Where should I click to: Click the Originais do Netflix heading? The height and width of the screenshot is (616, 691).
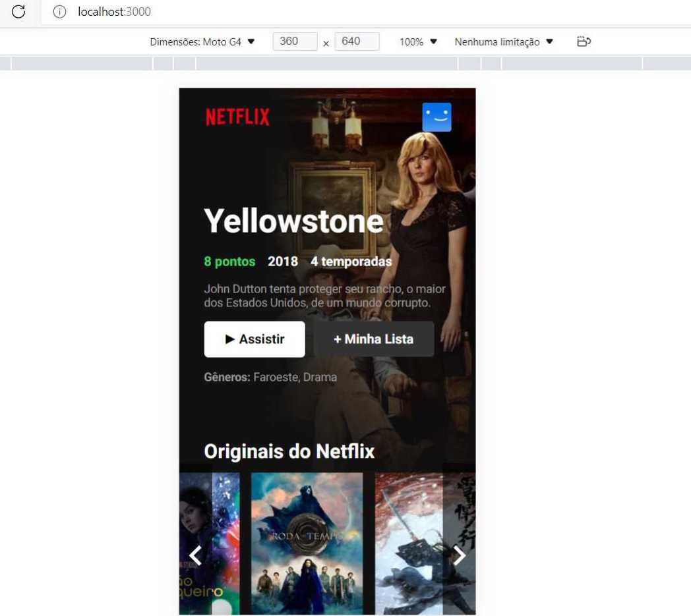(x=289, y=451)
